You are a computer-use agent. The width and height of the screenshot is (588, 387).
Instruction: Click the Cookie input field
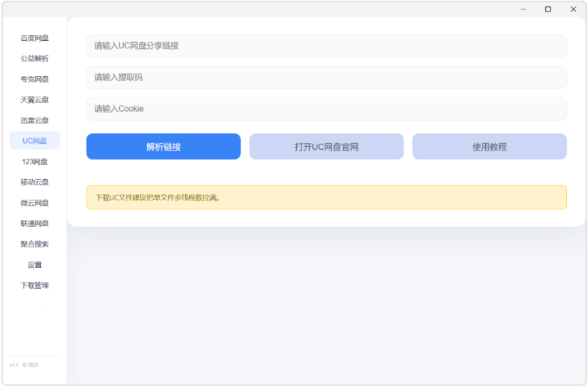326,109
